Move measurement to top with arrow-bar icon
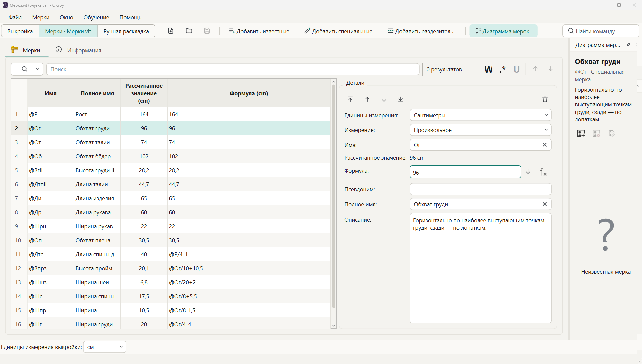This screenshot has height=364, width=642. tap(350, 99)
